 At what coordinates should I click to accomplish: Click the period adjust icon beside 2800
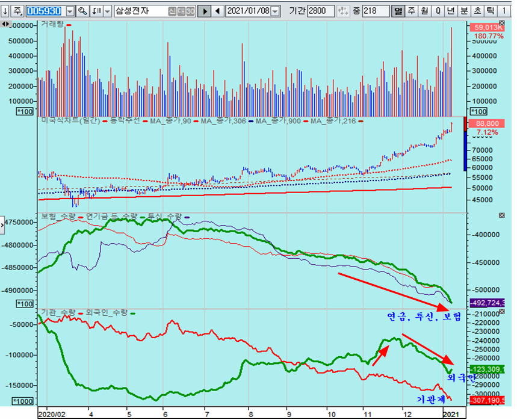pyautogui.click(x=344, y=11)
